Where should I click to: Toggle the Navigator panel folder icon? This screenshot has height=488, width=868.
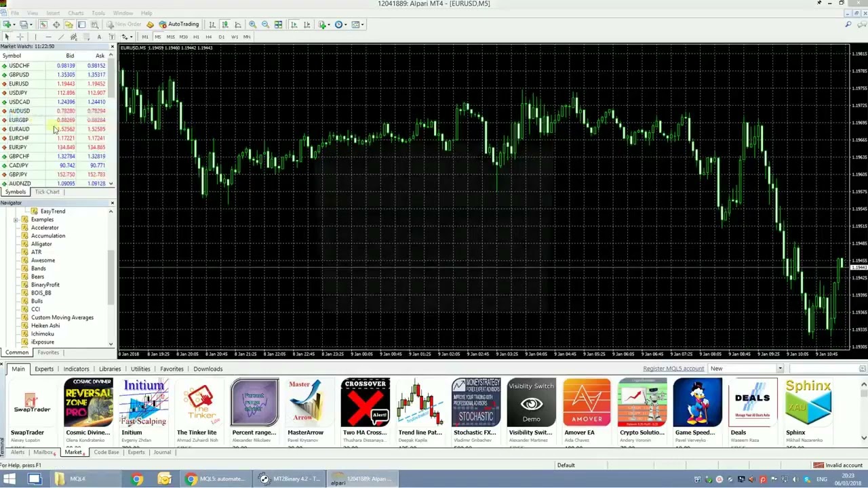(68, 24)
